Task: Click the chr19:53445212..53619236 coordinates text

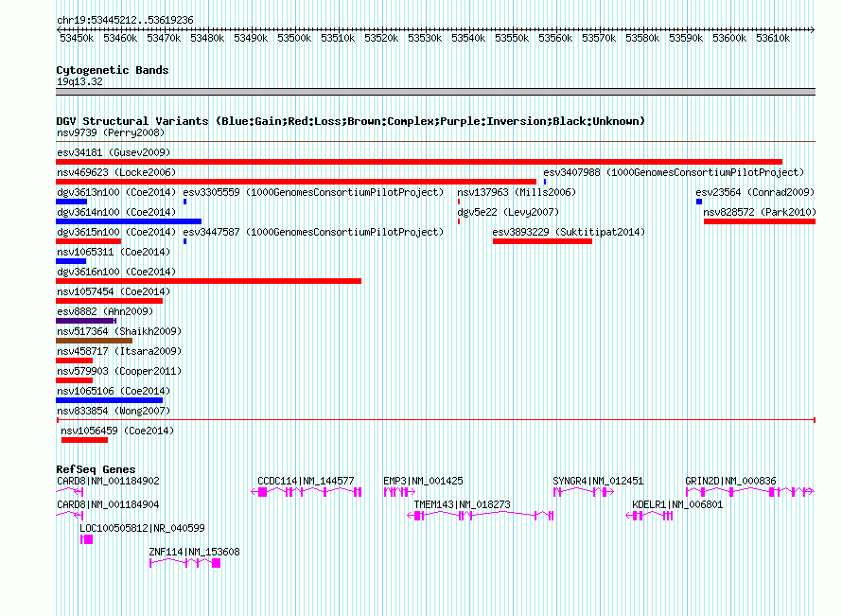Action: coord(125,21)
